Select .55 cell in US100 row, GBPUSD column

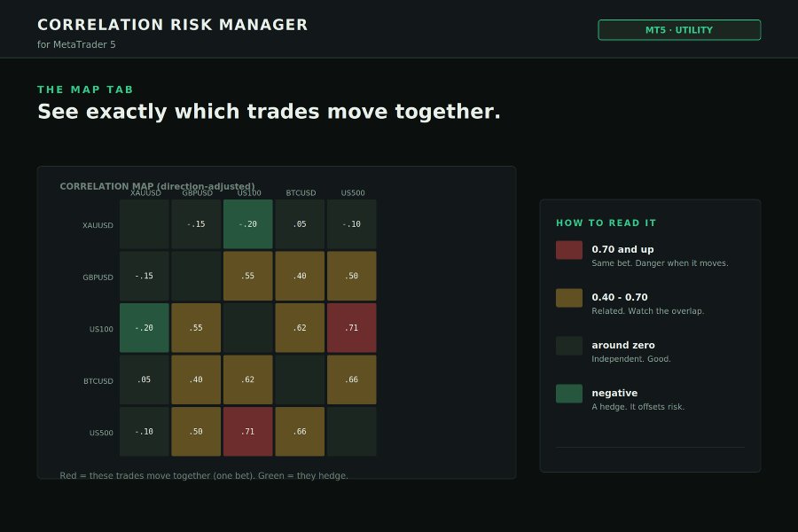coord(196,328)
